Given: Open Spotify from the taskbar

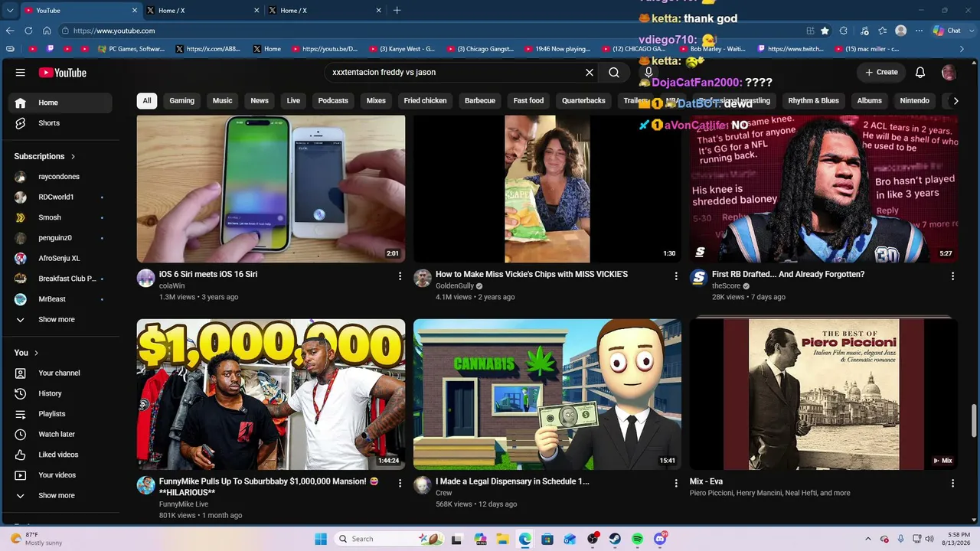Looking at the screenshot, I should coord(638,539).
